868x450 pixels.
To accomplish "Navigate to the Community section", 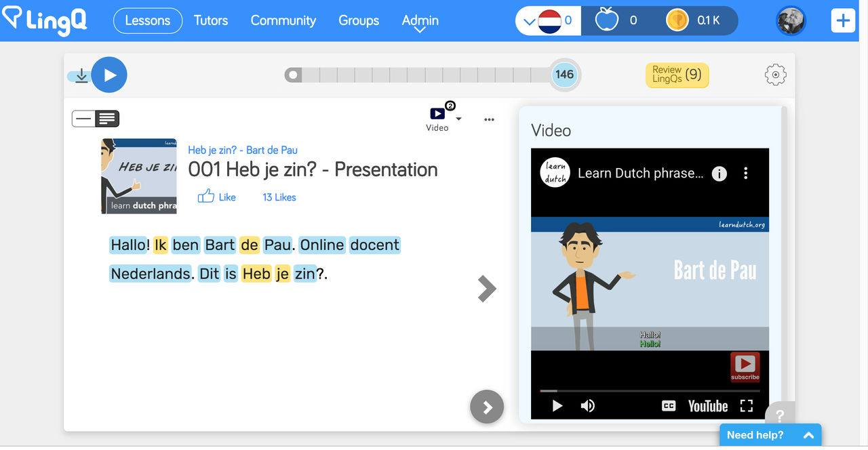I will 283,21.
